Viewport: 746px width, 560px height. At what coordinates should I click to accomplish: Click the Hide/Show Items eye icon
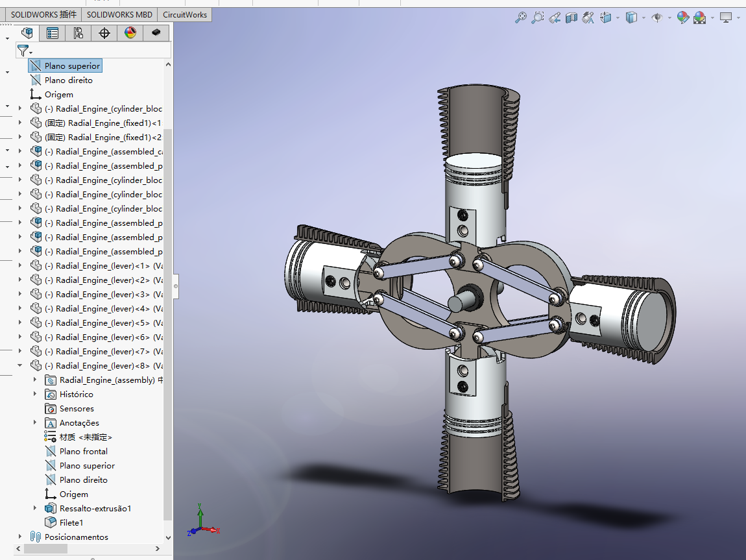coord(657,18)
